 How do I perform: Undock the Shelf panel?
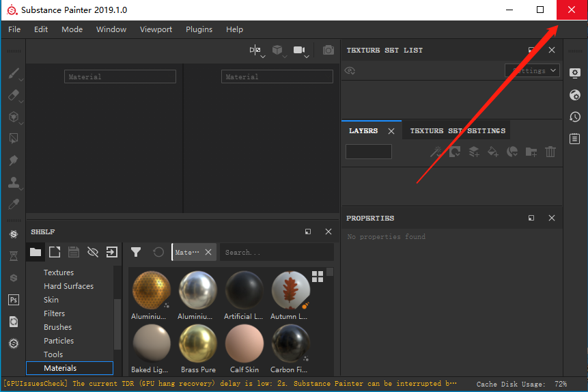click(x=308, y=232)
